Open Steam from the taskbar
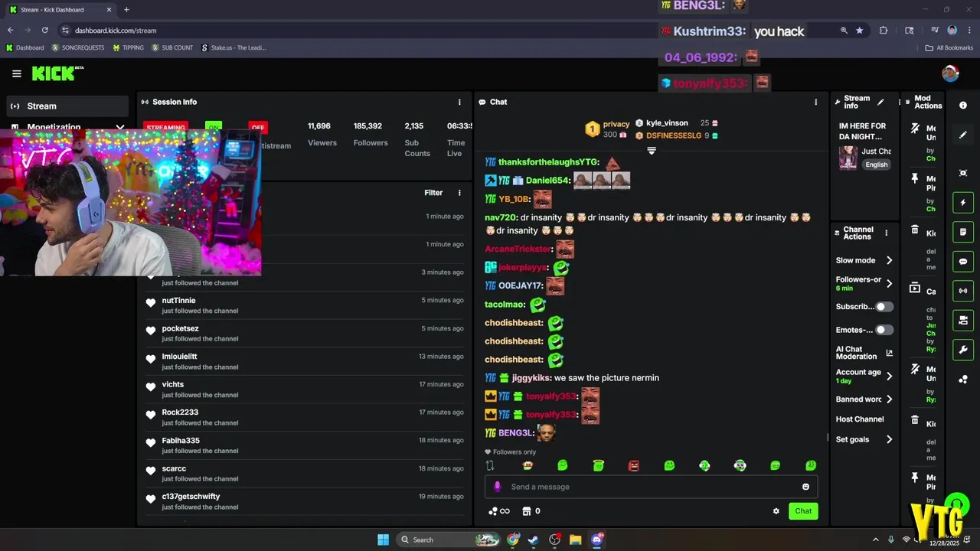Screen dimensions: 980x551 point(534,540)
